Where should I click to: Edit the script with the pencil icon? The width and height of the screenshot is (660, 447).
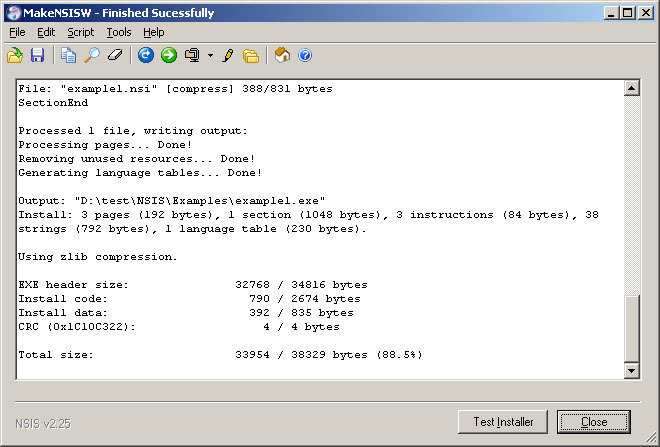click(x=228, y=55)
